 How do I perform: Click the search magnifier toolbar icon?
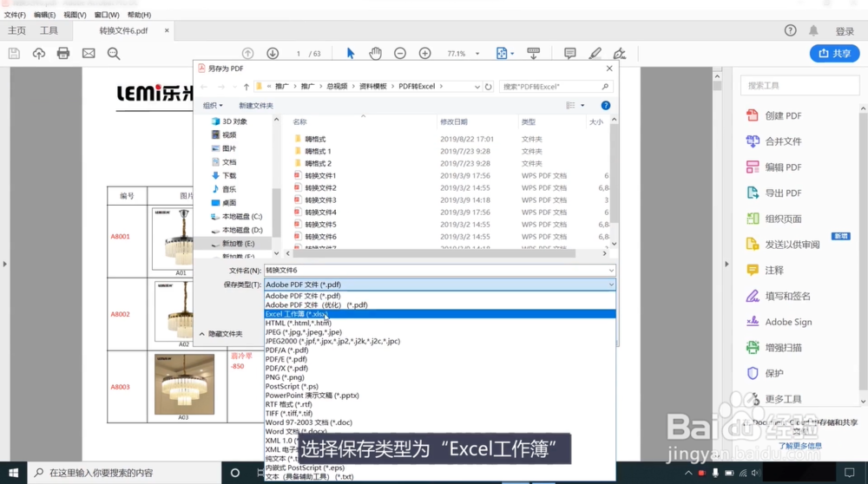114,53
